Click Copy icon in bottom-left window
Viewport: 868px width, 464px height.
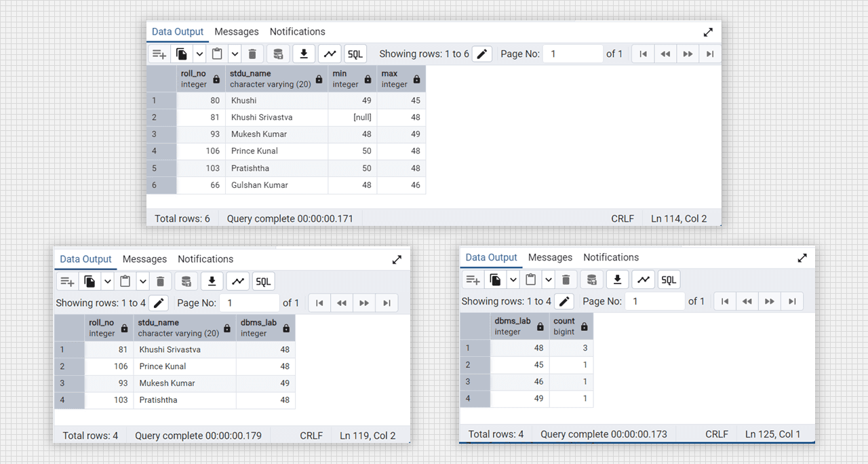[x=90, y=282]
